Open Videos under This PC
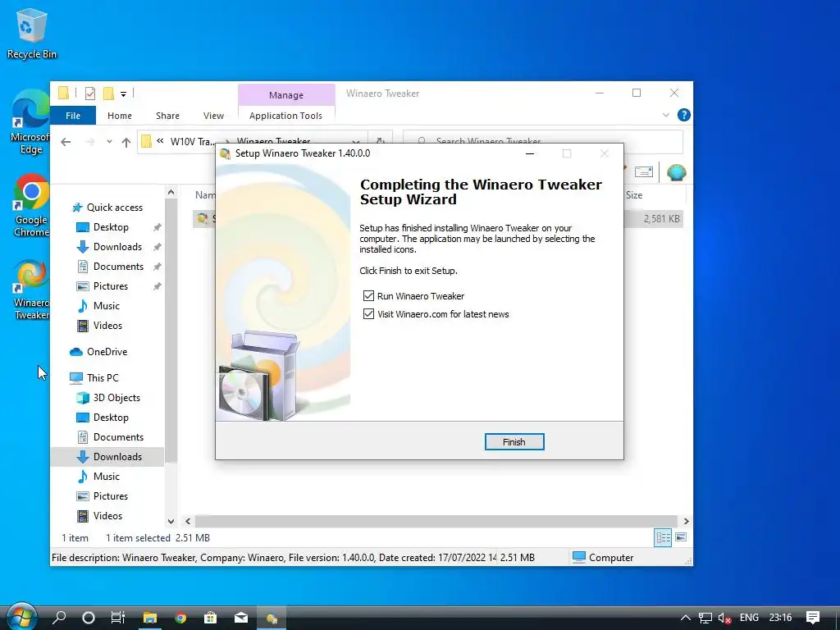Viewport: 840px width, 630px height. pyautogui.click(x=107, y=516)
